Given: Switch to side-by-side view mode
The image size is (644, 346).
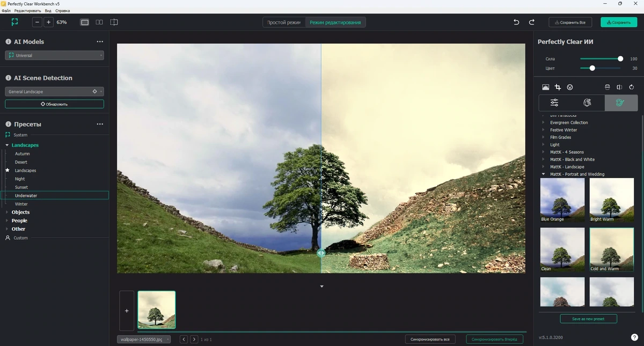Looking at the screenshot, I should tap(99, 22).
